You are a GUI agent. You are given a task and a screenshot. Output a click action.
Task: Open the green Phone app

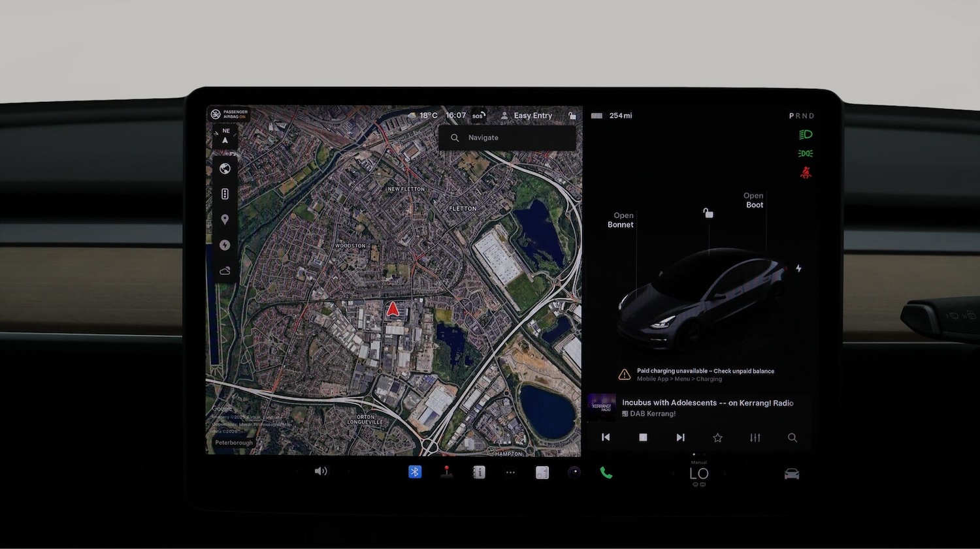(606, 473)
